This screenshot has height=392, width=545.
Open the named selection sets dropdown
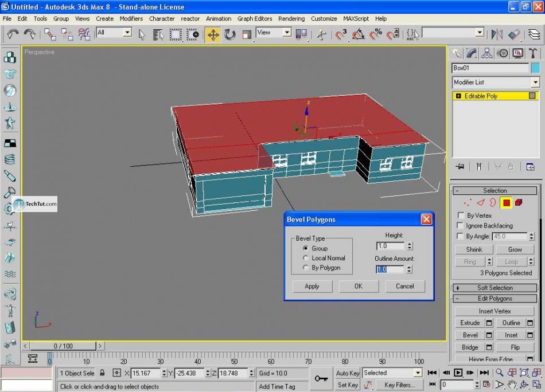coord(480,32)
